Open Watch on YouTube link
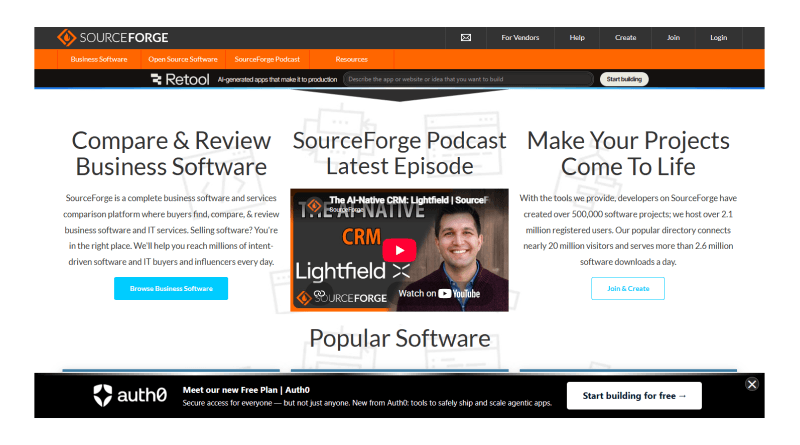 (x=439, y=293)
